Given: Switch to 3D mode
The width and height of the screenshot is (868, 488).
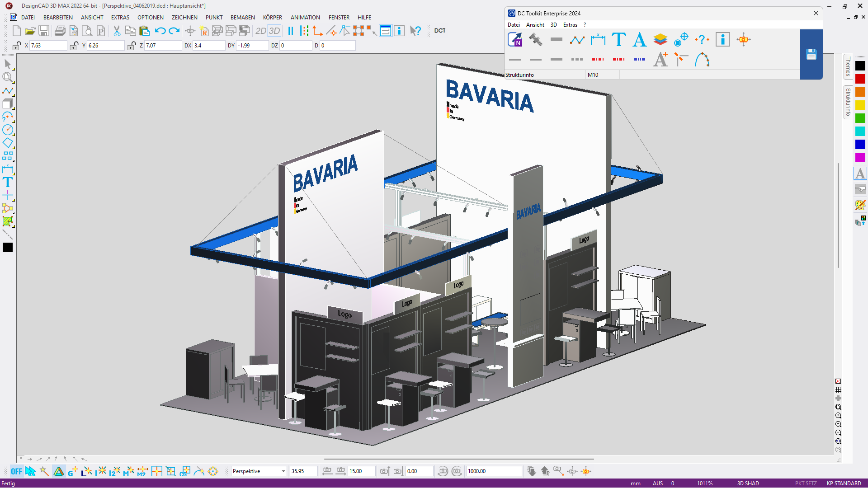Looking at the screenshot, I should 274,31.
